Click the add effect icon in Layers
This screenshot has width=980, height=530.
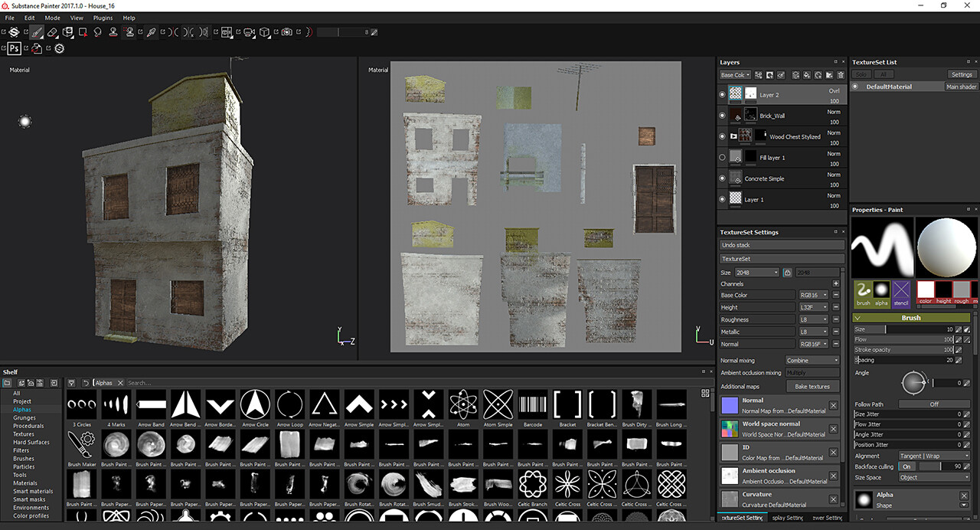[758, 75]
